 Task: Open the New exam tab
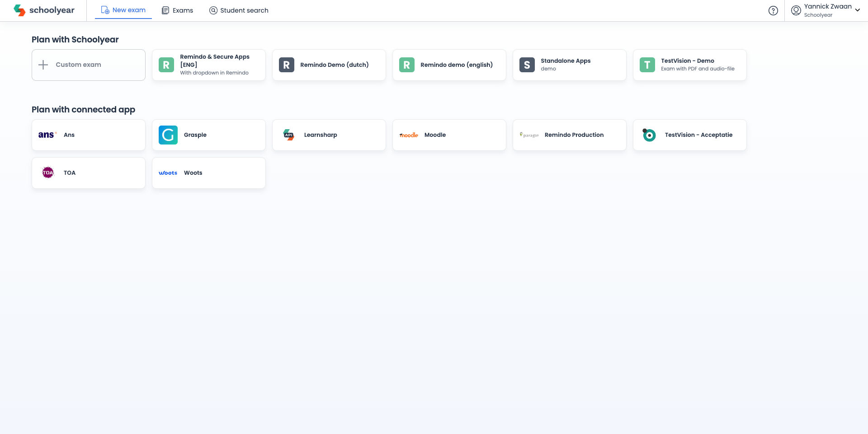click(x=123, y=10)
